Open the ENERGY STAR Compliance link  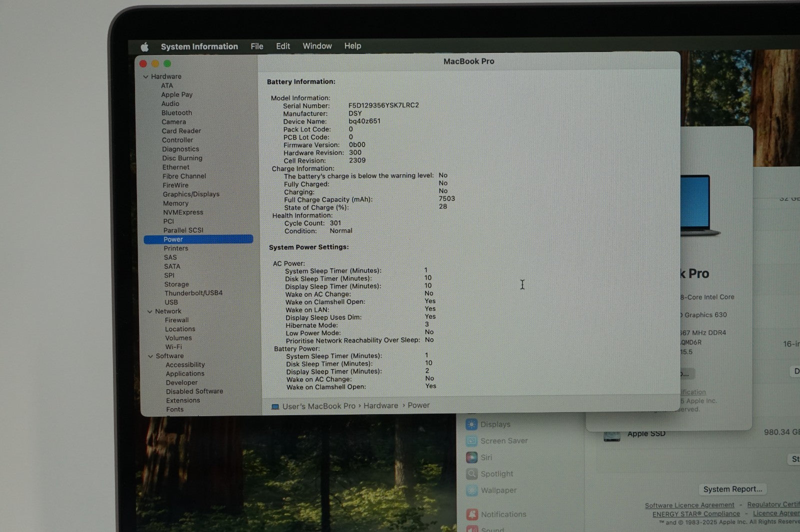pyautogui.click(x=696, y=514)
